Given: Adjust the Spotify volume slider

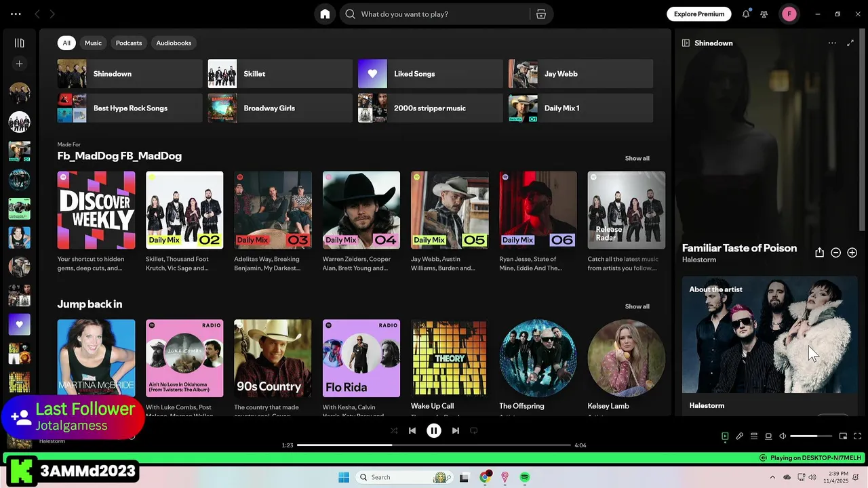Looking at the screenshot, I should pos(811,436).
